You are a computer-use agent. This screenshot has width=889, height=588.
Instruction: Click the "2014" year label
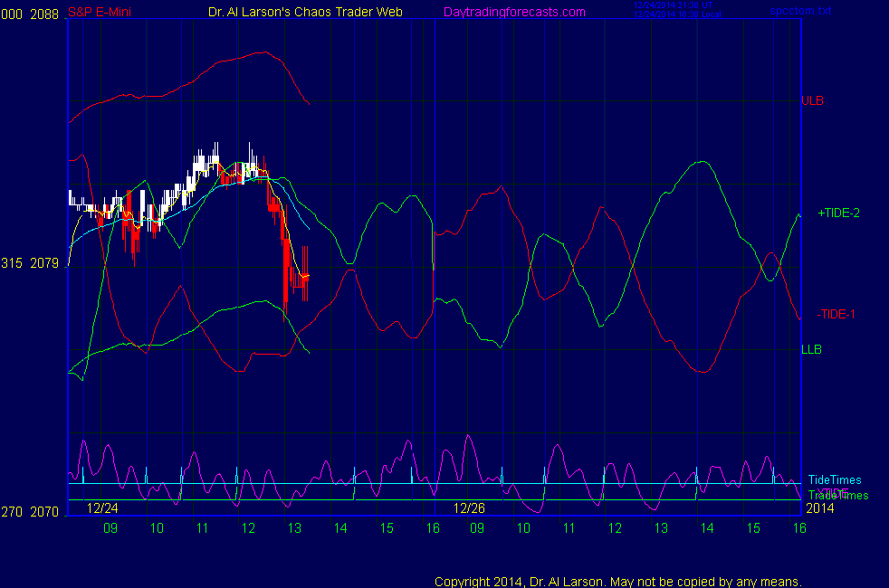click(820, 508)
